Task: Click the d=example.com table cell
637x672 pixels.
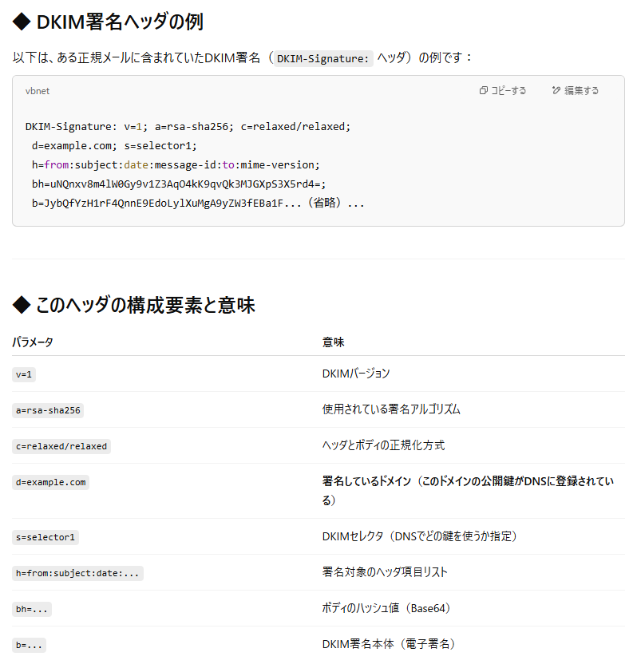Action: pyautogui.click(x=50, y=483)
